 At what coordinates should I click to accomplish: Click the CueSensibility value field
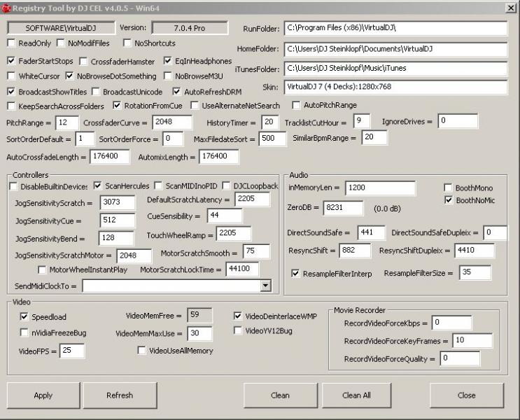225,216
